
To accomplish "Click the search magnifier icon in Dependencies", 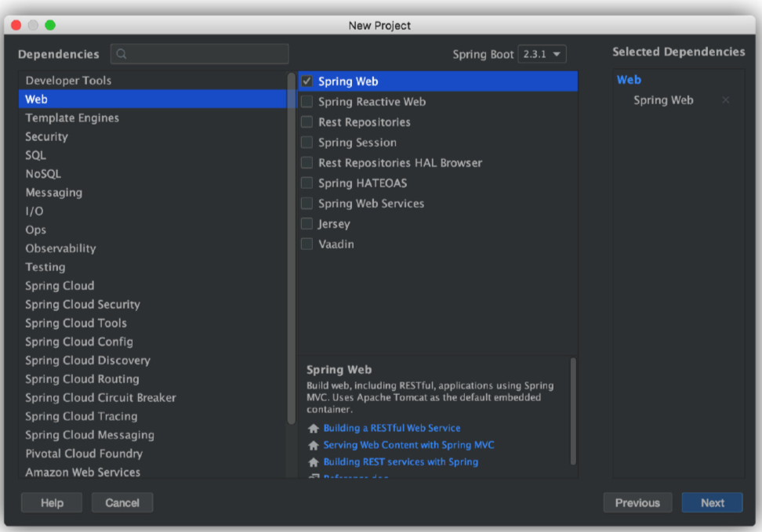I will pyautogui.click(x=122, y=54).
